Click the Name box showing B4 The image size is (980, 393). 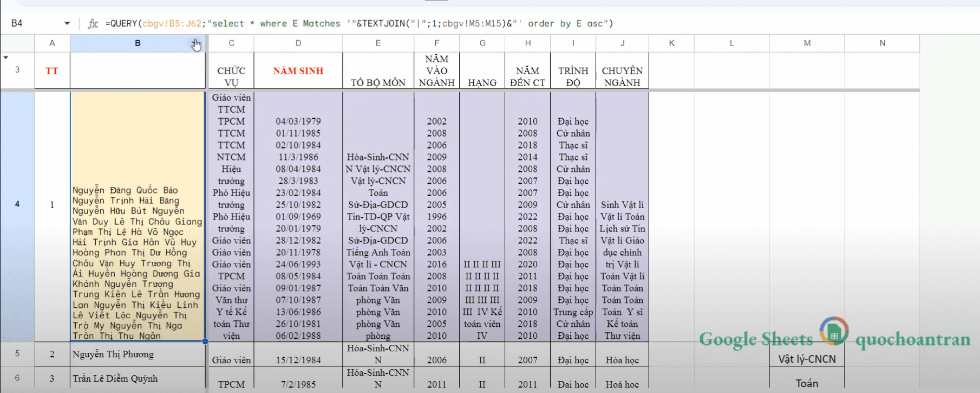tap(32, 23)
